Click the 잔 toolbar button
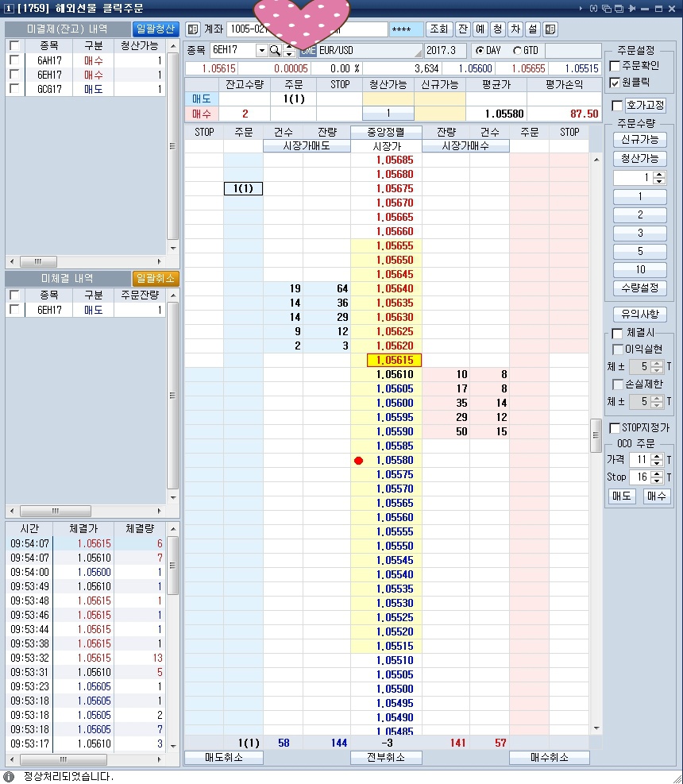 coord(462,29)
